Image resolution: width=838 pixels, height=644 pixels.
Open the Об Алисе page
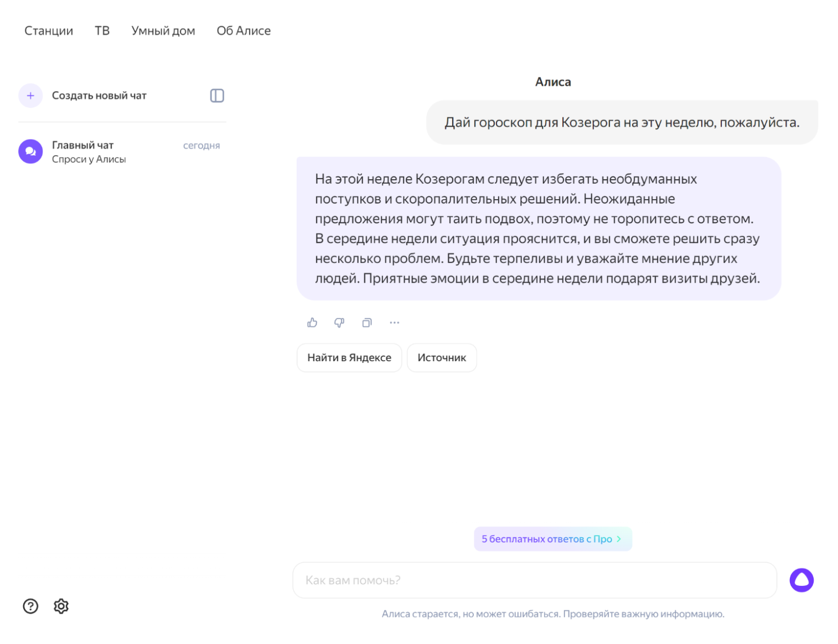(244, 31)
